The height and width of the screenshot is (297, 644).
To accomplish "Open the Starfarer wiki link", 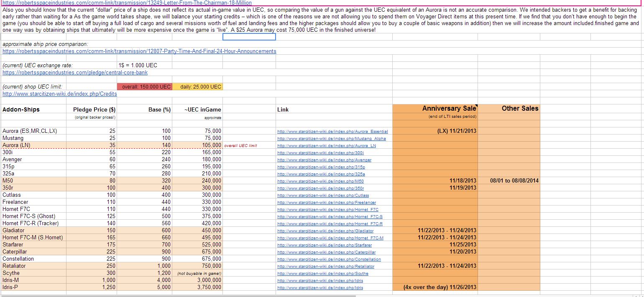I will tap(325, 245).
